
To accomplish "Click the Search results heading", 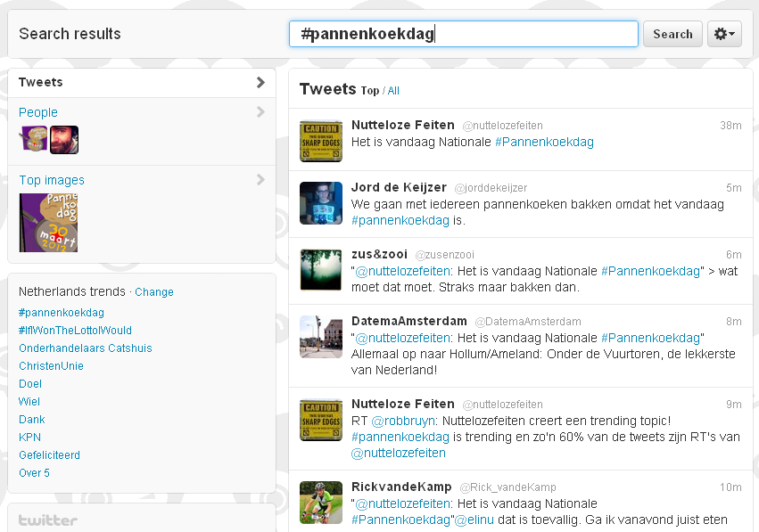I will point(70,34).
